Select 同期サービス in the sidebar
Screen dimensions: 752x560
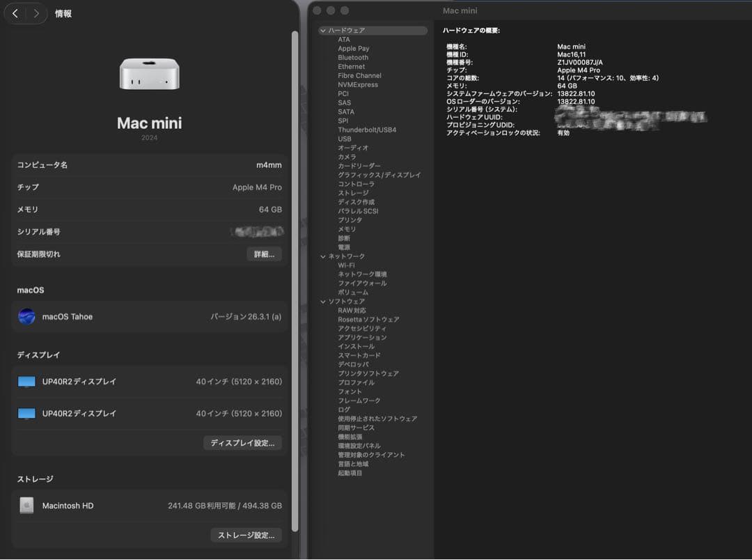tap(356, 428)
